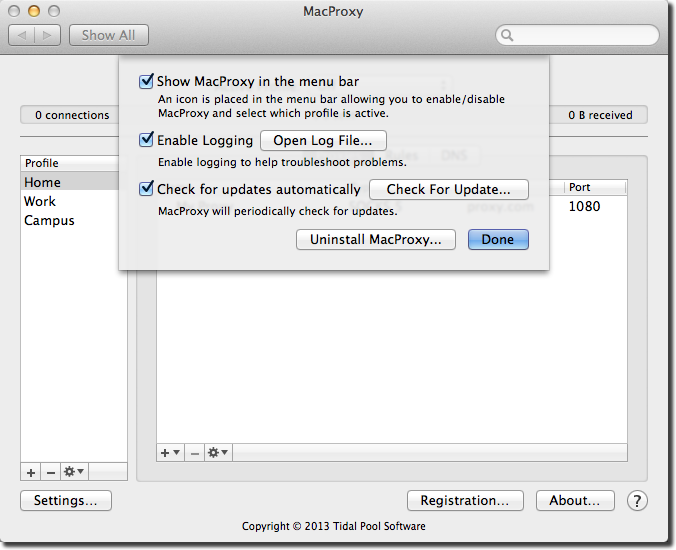Click Uninstall MacProxy button
The image size is (676, 550).
click(x=376, y=240)
